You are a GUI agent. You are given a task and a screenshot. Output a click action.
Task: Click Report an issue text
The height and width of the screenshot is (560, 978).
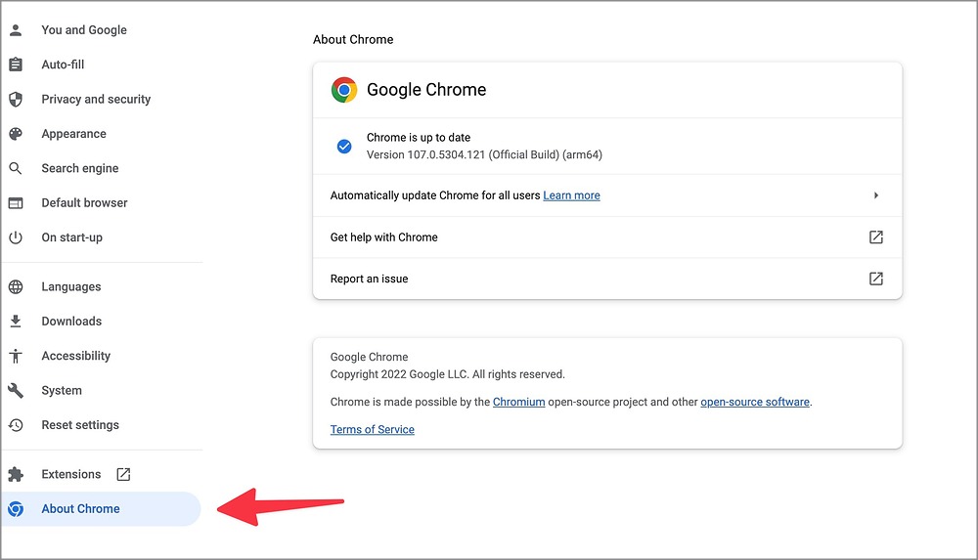click(370, 279)
